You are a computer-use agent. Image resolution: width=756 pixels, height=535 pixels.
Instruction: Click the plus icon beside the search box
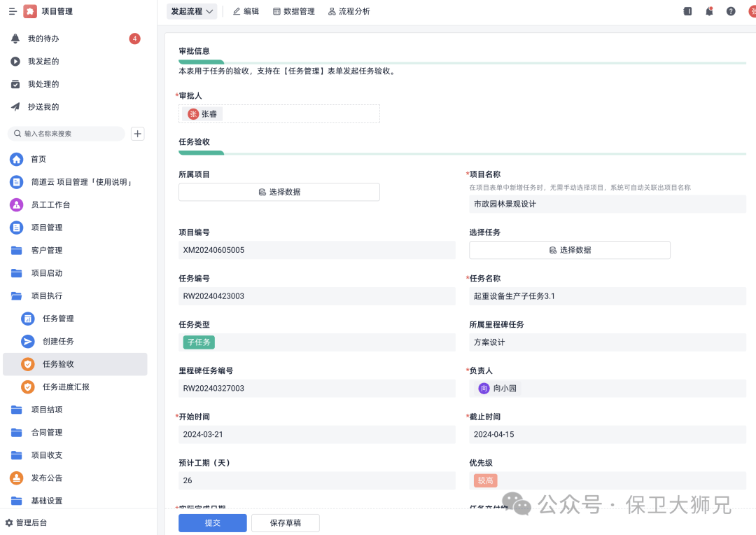click(x=138, y=134)
